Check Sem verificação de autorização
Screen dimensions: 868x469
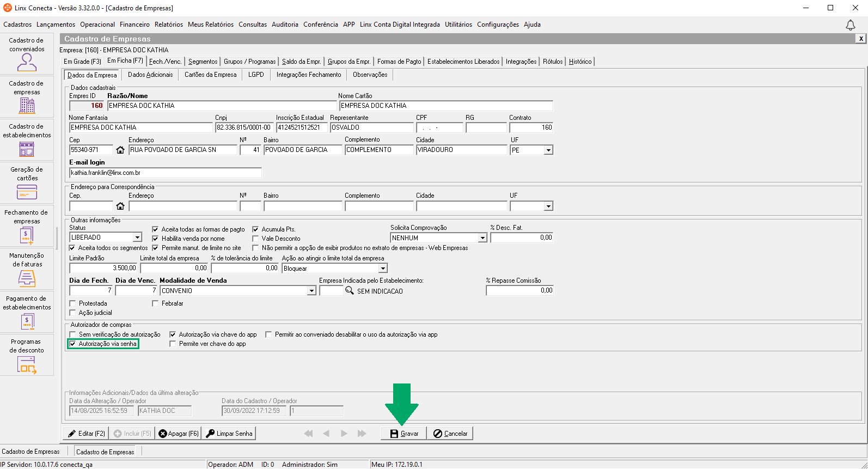[72, 334]
